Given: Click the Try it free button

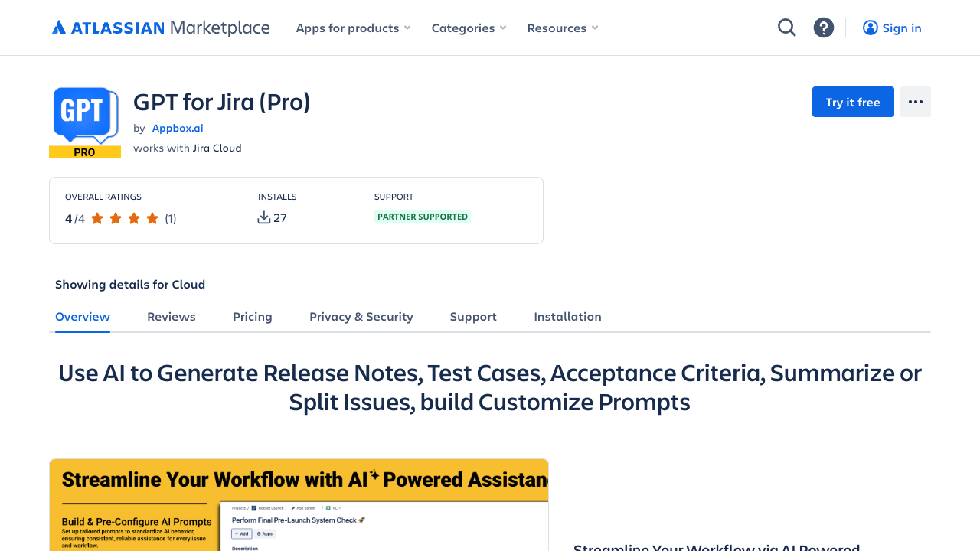Looking at the screenshot, I should [852, 101].
